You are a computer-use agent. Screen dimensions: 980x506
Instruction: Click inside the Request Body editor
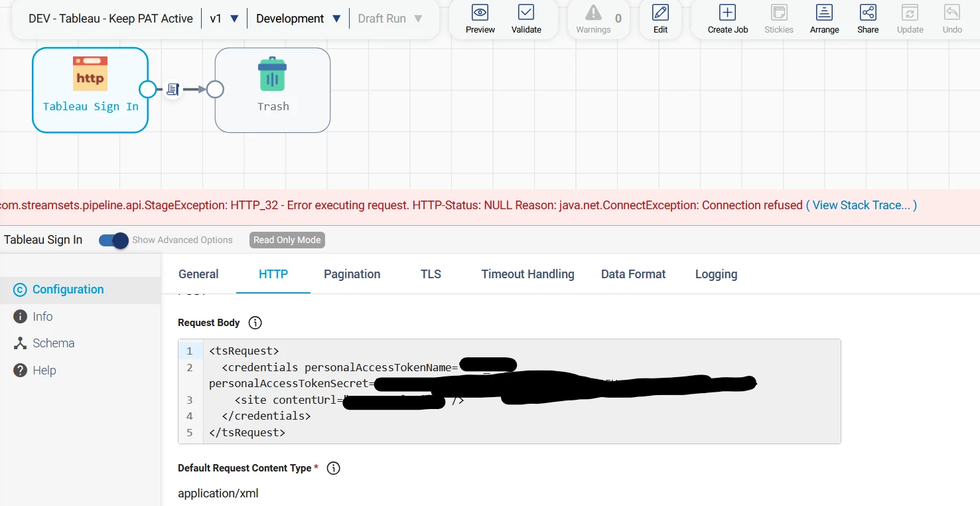510,391
